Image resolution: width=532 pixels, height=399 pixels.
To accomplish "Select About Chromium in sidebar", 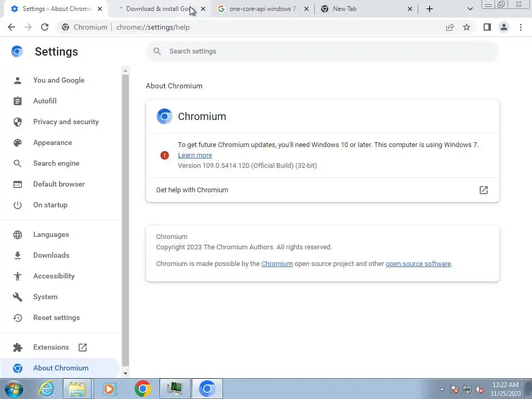I will (x=61, y=368).
